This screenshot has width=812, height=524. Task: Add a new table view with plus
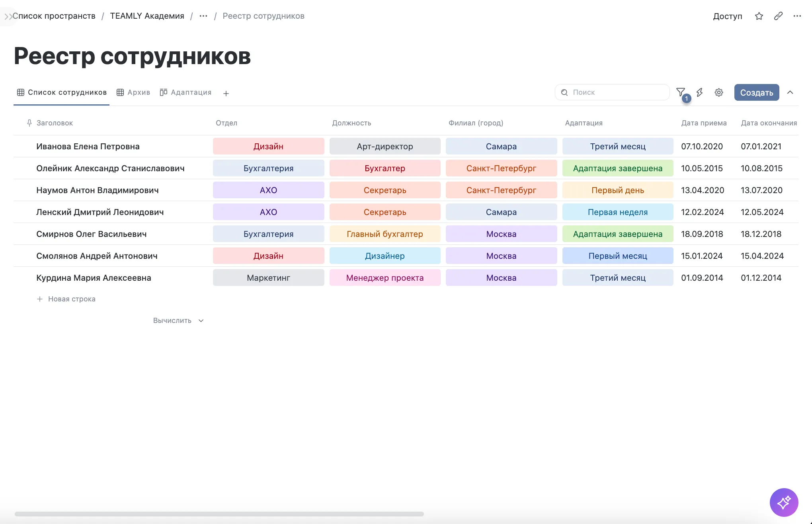point(226,93)
